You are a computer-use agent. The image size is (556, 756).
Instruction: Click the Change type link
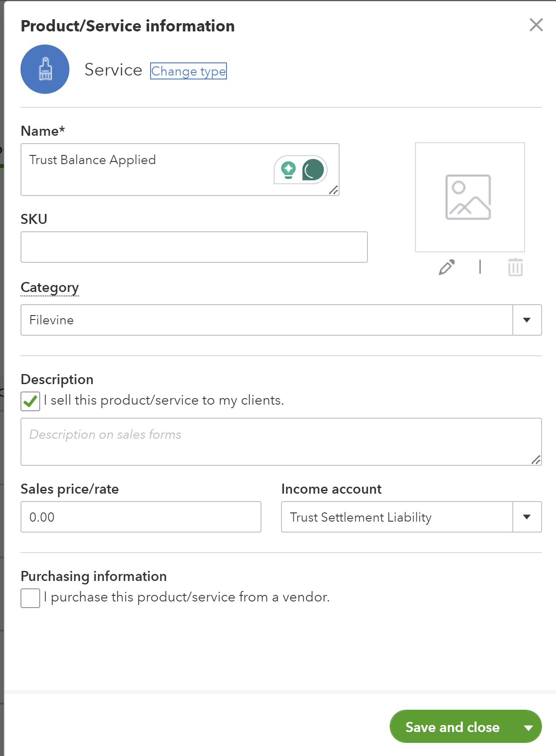(x=189, y=71)
